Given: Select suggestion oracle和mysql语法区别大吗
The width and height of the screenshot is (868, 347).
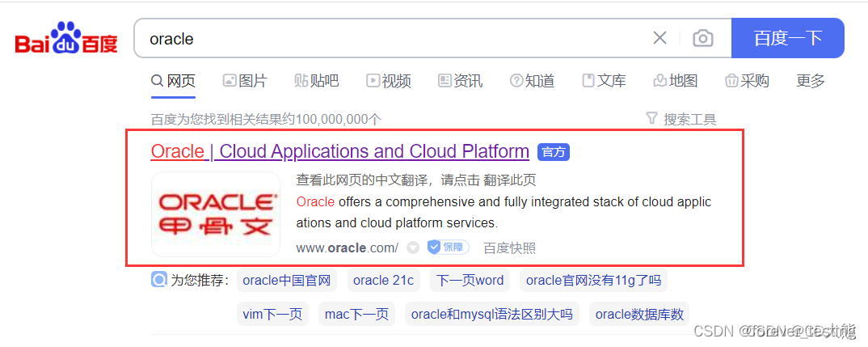Looking at the screenshot, I should pos(492,315).
